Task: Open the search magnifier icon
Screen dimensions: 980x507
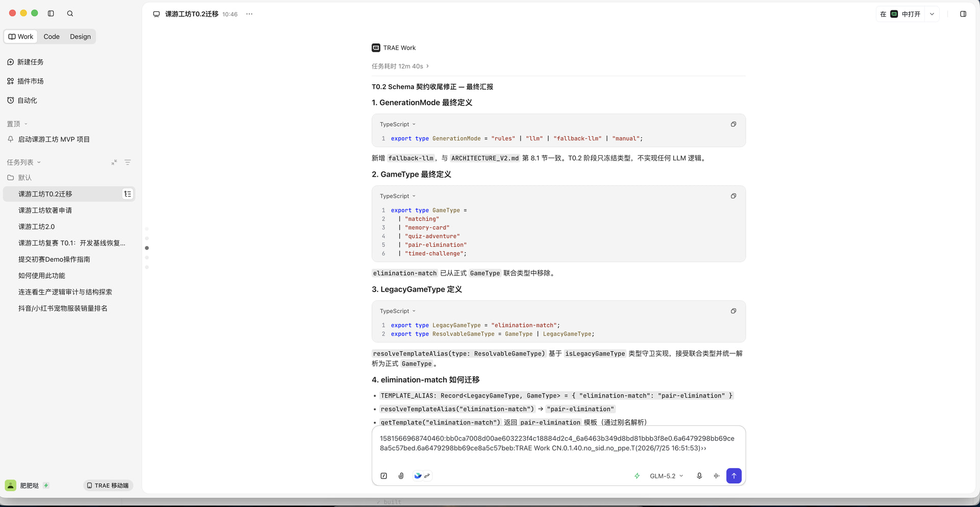Action: click(x=70, y=13)
